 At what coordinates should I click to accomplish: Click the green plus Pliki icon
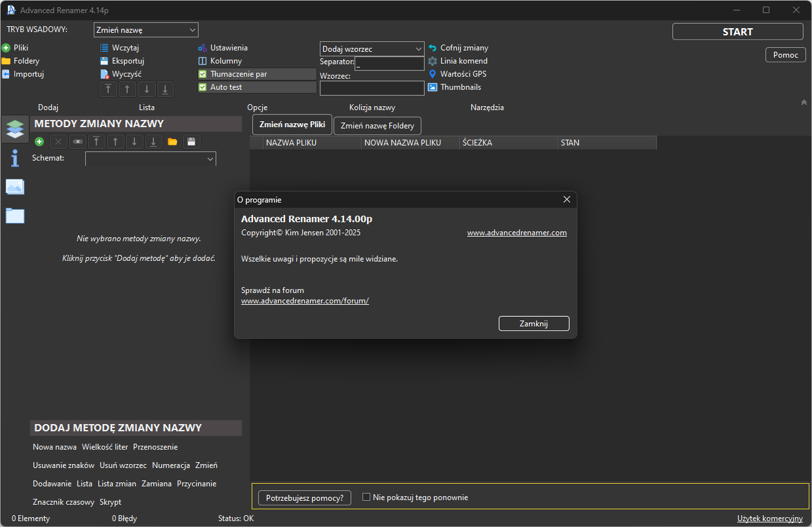tap(6, 48)
